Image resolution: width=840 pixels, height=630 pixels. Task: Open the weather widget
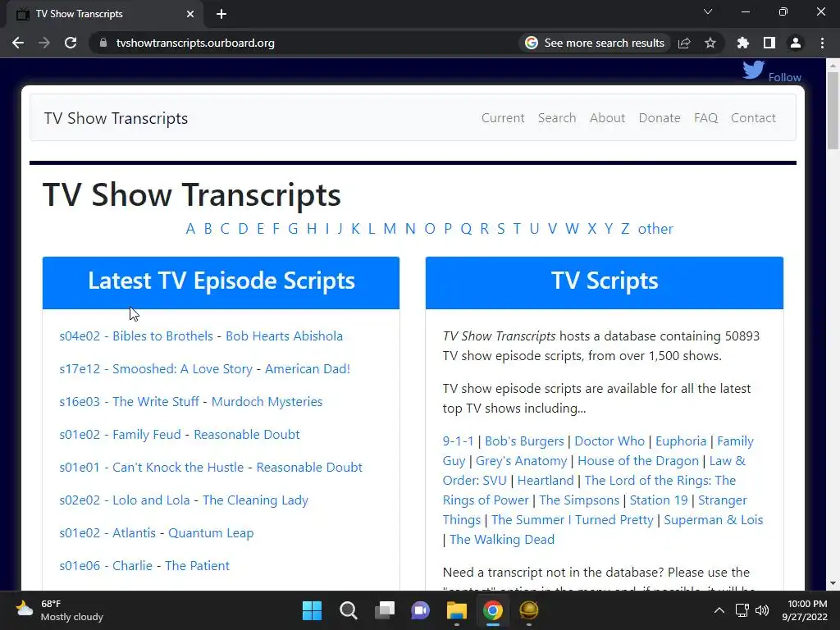click(59, 610)
